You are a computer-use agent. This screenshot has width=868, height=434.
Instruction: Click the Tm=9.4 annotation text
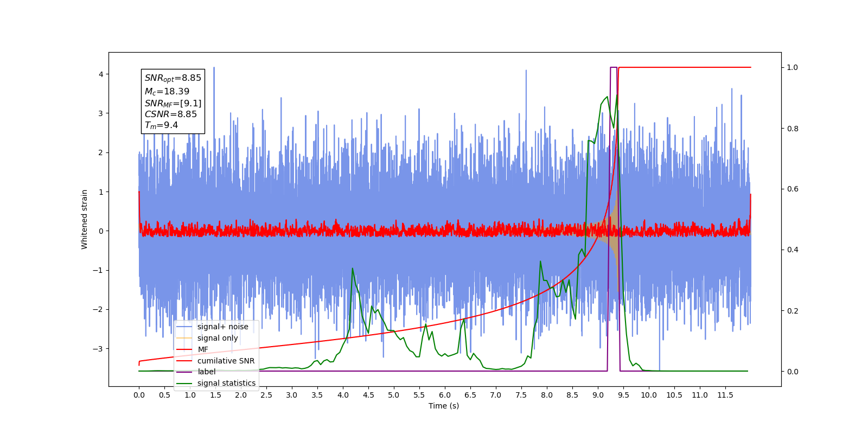161,125
